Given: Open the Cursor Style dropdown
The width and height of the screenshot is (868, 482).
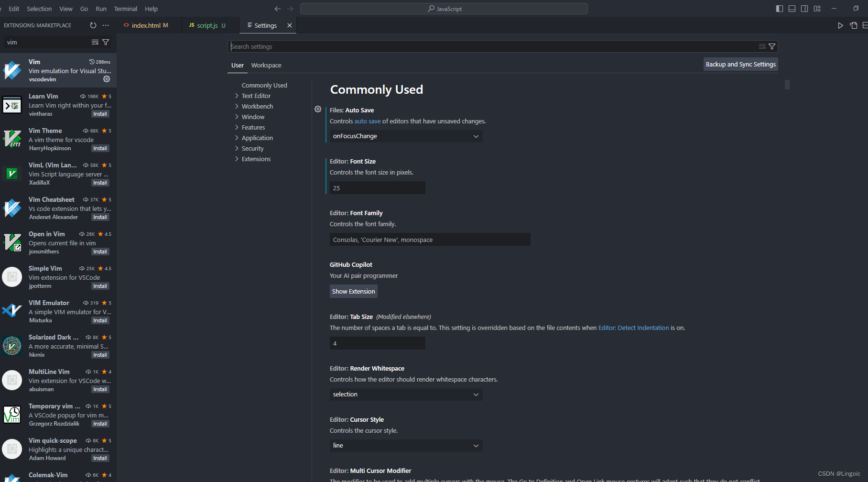Looking at the screenshot, I should point(406,446).
